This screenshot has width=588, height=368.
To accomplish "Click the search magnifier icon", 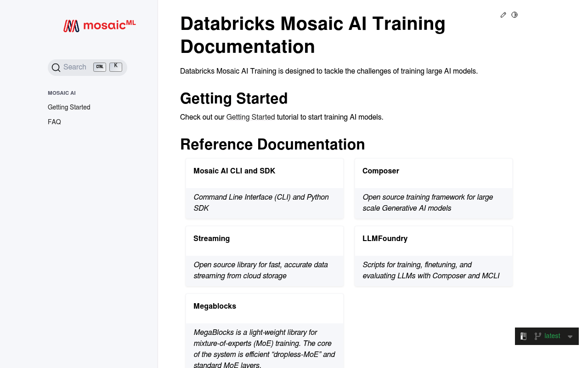I will coord(56,68).
